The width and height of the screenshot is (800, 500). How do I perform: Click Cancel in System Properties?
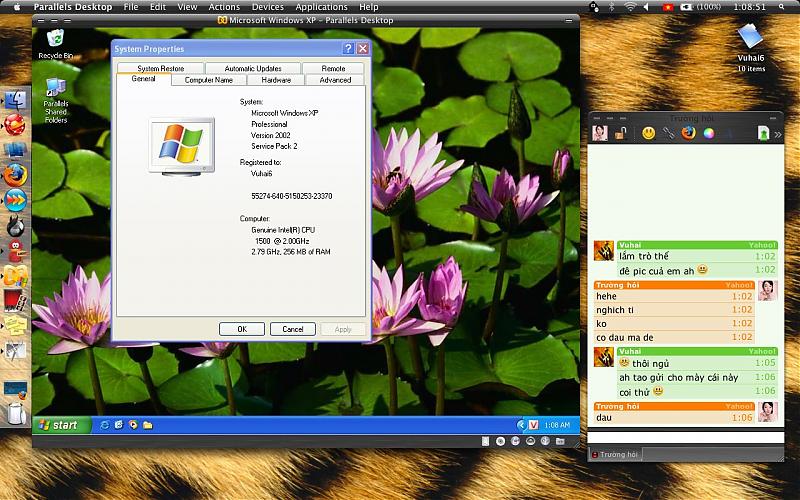(292, 329)
